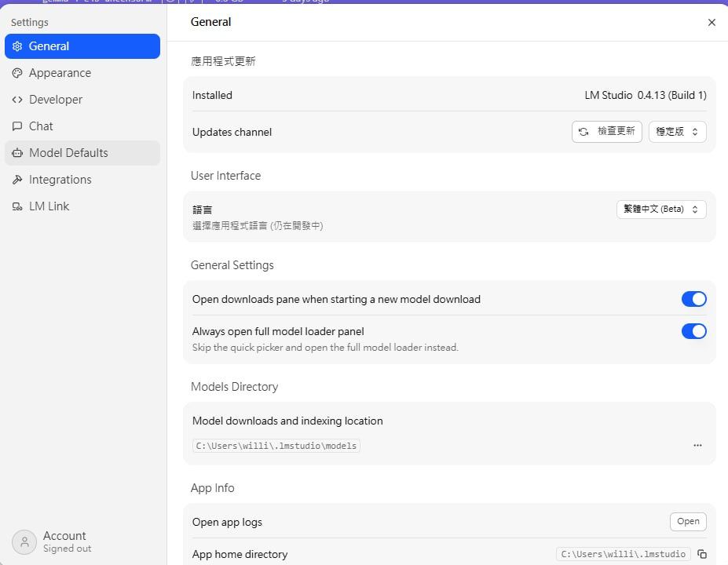The height and width of the screenshot is (565, 728).
Task: Click the Installed label
Action: 212,95
